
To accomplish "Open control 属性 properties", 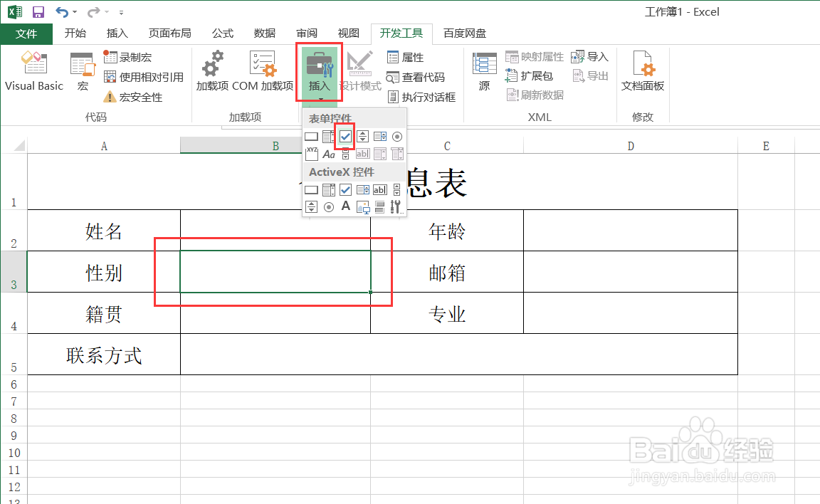I will [x=405, y=57].
